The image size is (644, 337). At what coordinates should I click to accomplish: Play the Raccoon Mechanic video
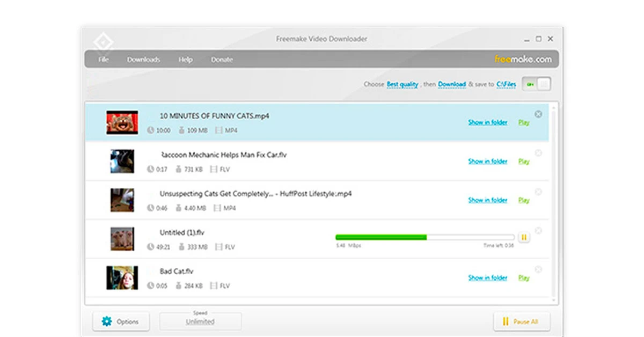pyautogui.click(x=524, y=162)
